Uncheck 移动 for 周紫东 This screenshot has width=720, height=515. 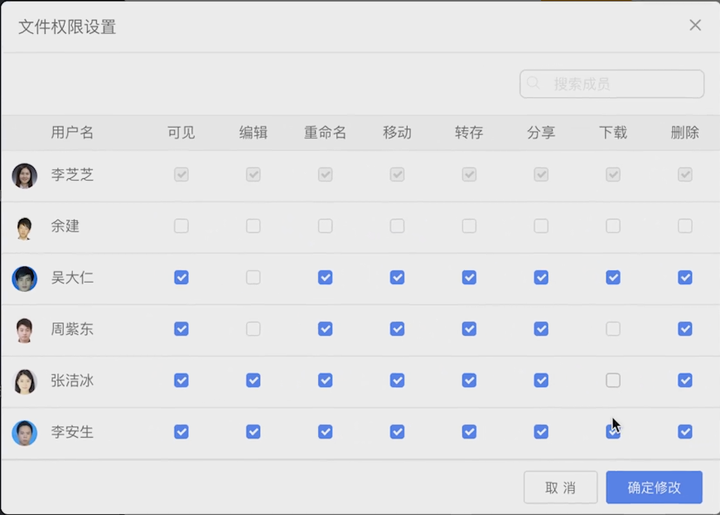(397, 329)
